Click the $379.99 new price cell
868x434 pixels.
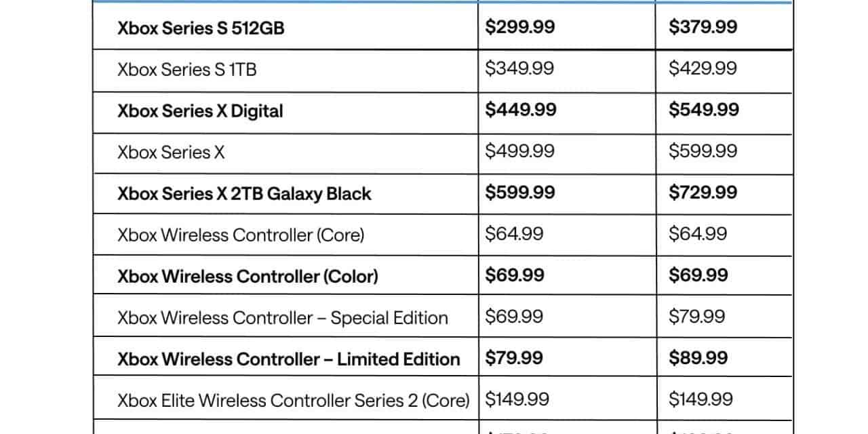(x=703, y=27)
